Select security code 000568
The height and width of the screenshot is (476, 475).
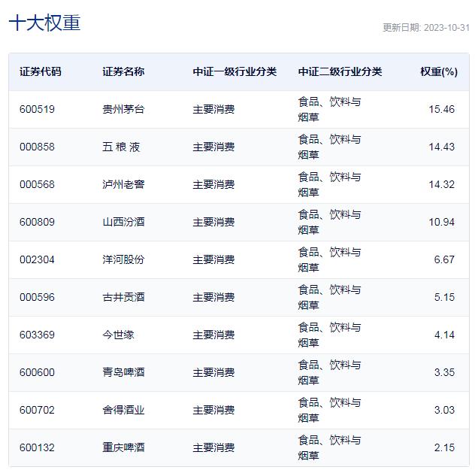37,184
